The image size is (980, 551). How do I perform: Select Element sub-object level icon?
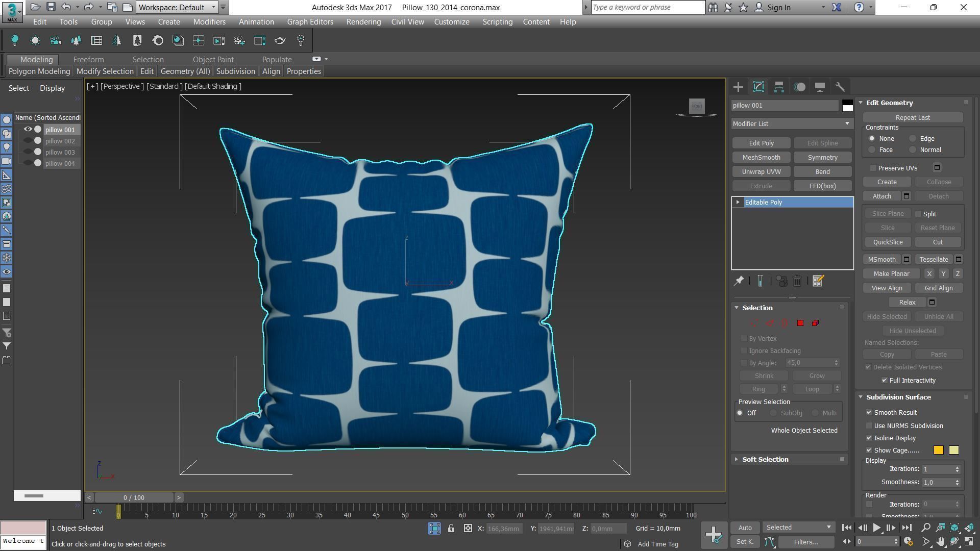tap(815, 323)
